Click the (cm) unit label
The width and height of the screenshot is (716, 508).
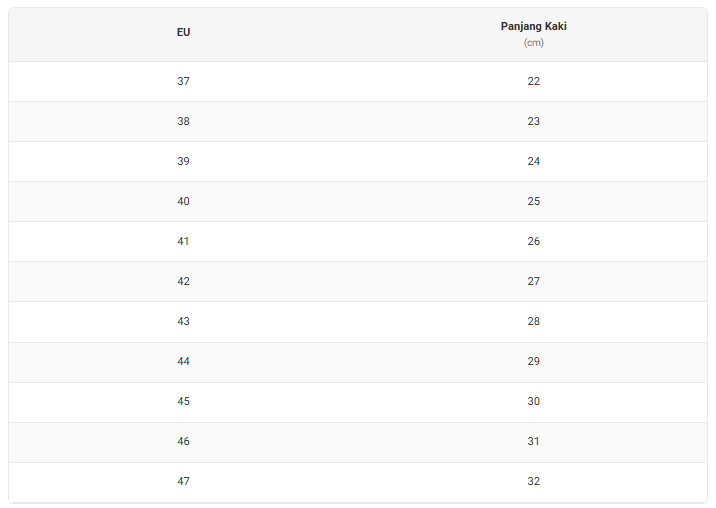tap(533, 43)
